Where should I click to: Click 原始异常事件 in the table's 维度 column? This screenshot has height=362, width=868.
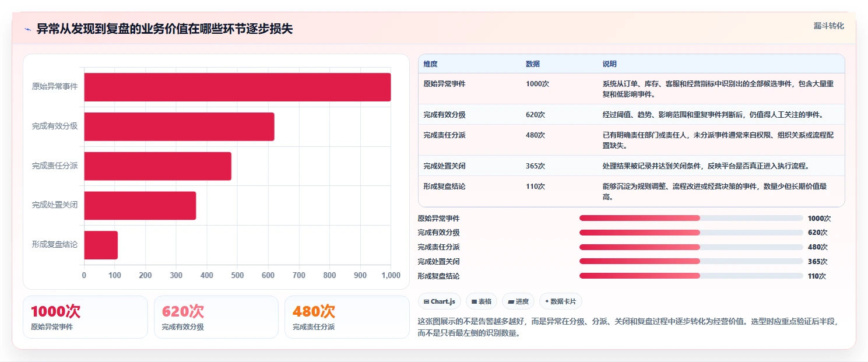coord(444,84)
